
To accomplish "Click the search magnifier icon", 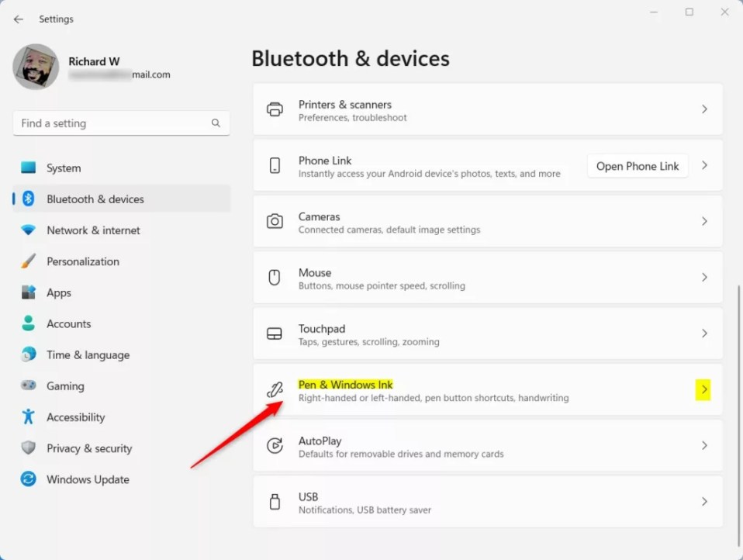I will point(216,123).
